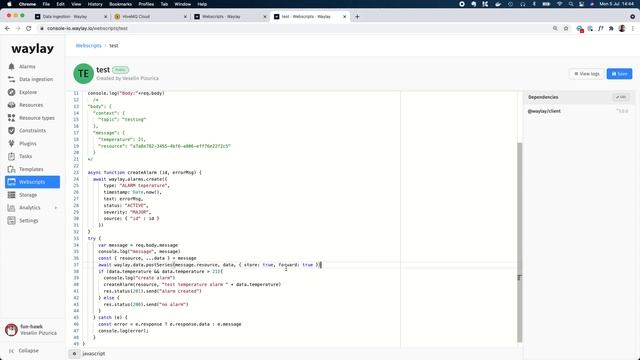Viewport: 640px width, 360px height.
Task: Click the code editor vertical scrollbar
Action: (520, 242)
